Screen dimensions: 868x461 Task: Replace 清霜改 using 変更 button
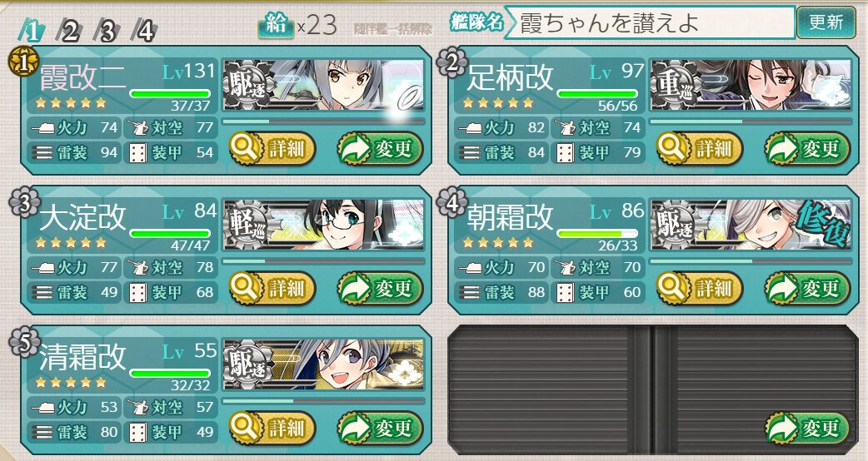click(381, 428)
